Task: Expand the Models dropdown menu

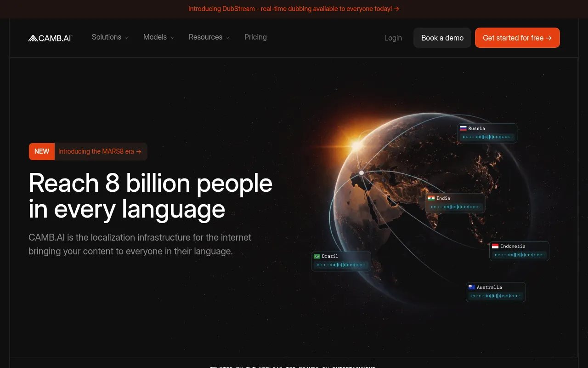Action: 159,37
